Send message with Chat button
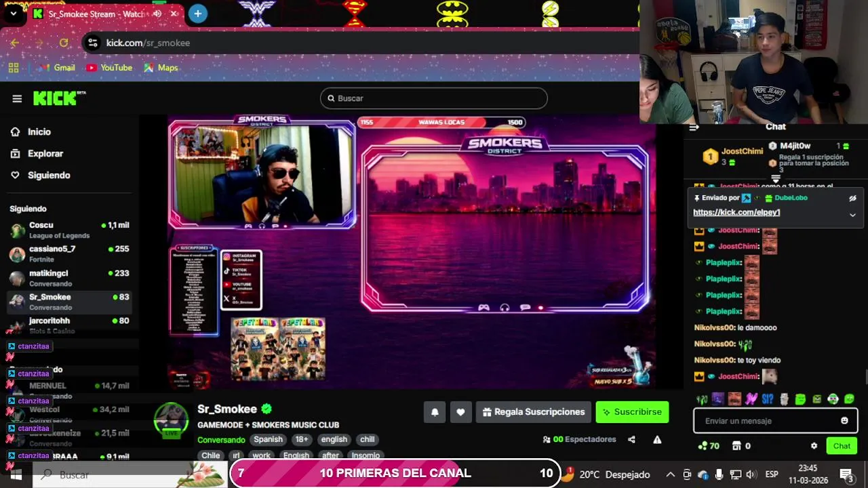The height and width of the screenshot is (488, 868). pos(842,446)
